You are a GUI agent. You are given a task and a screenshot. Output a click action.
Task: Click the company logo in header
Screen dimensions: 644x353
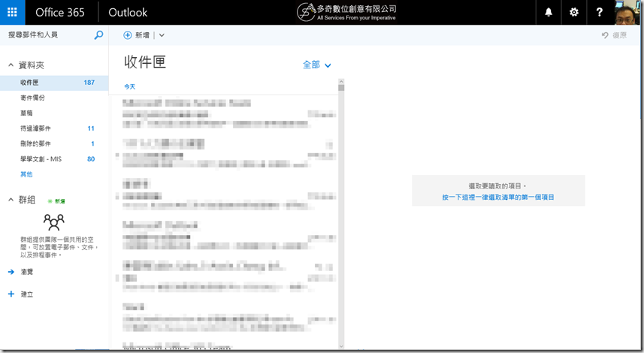(346, 12)
